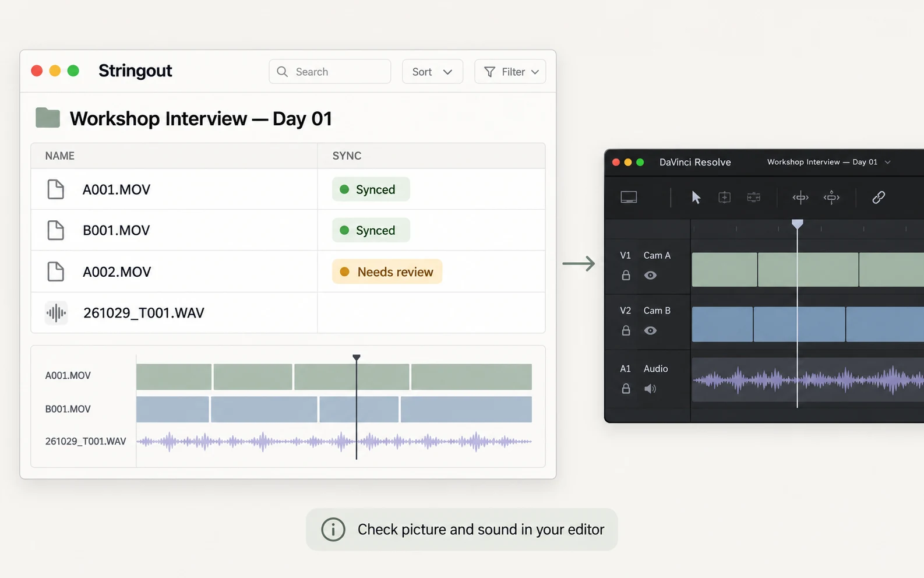Image resolution: width=924 pixels, height=578 pixels.
Task: Mute the A1 Audio track speaker
Action: (x=650, y=388)
